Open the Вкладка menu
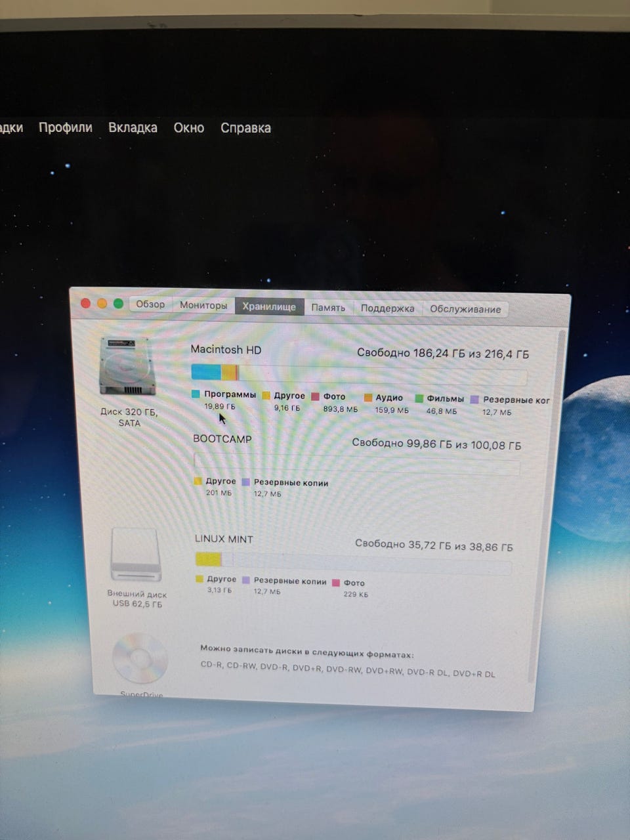The width and height of the screenshot is (630, 840). tap(133, 127)
